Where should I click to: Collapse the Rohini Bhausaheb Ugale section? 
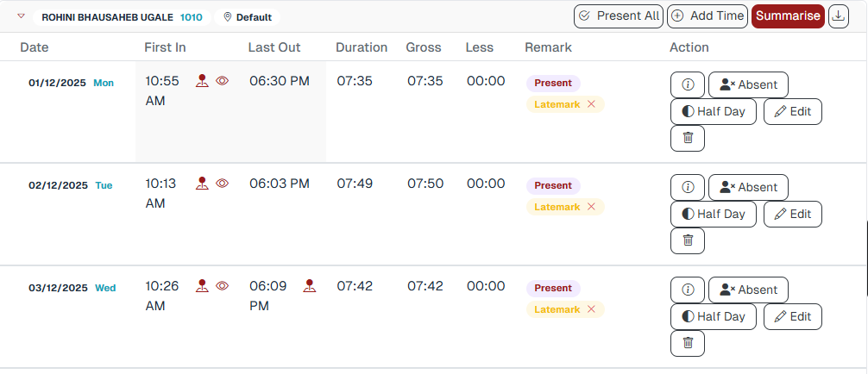click(22, 16)
